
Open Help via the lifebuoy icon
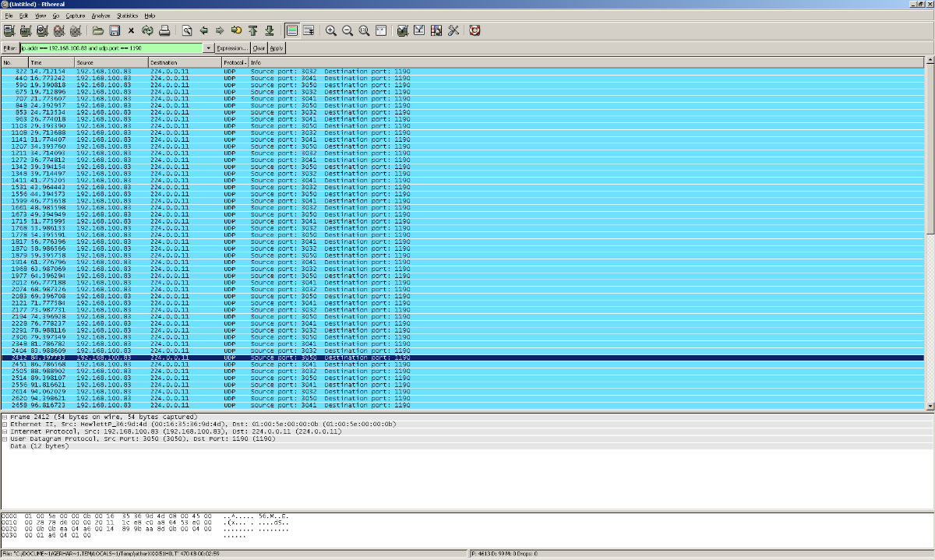(x=475, y=31)
